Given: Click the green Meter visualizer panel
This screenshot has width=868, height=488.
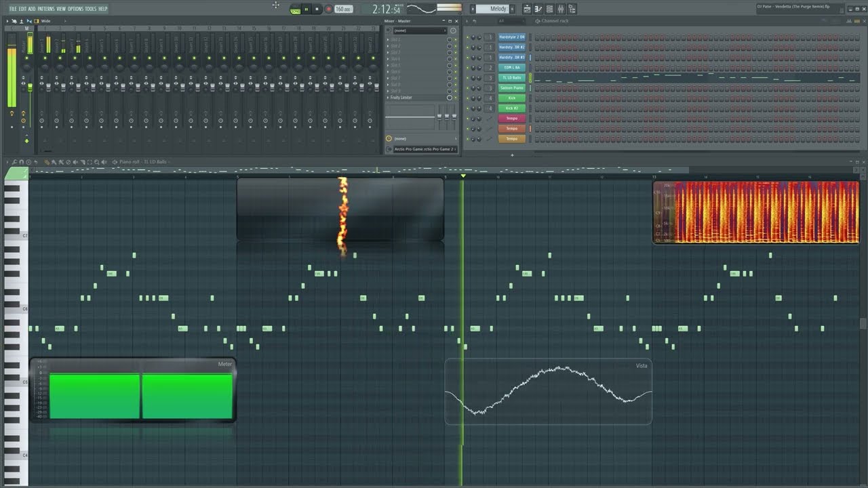Looking at the screenshot, I should 133,391.
